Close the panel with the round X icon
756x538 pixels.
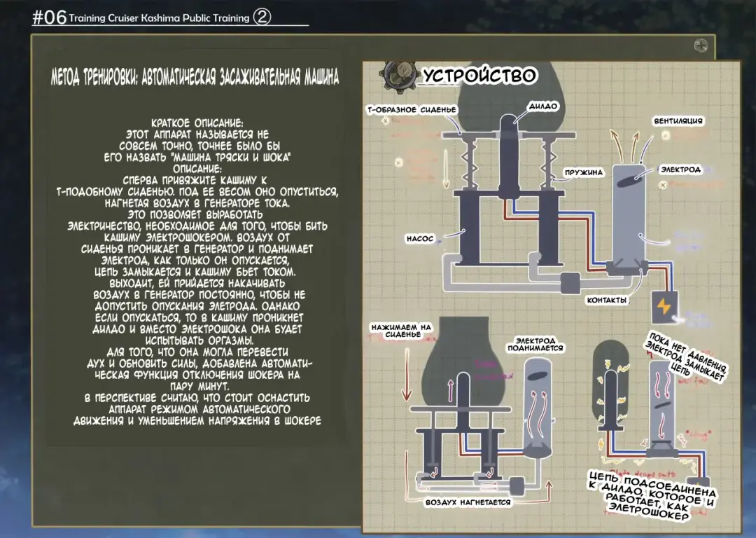click(x=700, y=46)
